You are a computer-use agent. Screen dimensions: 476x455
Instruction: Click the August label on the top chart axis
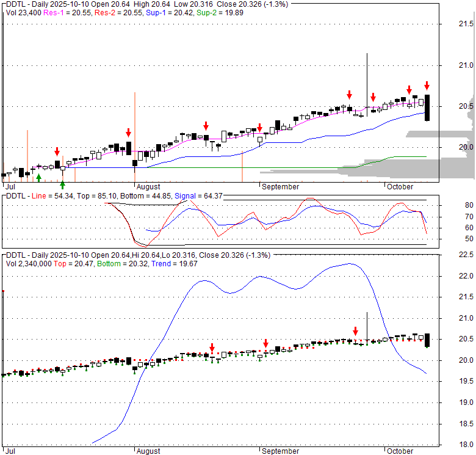(148, 187)
